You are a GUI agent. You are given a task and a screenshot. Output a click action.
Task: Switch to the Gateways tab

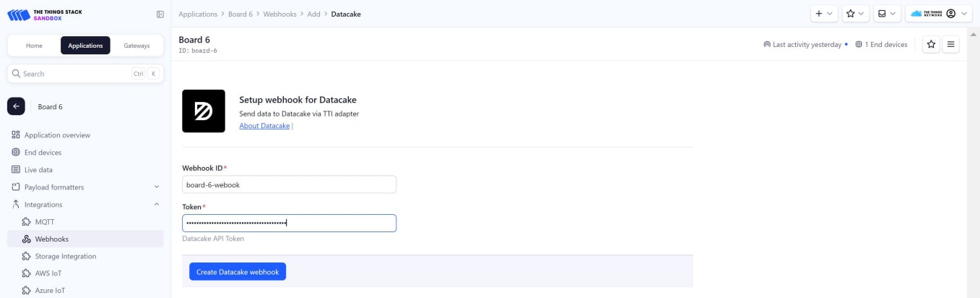point(136,46)
